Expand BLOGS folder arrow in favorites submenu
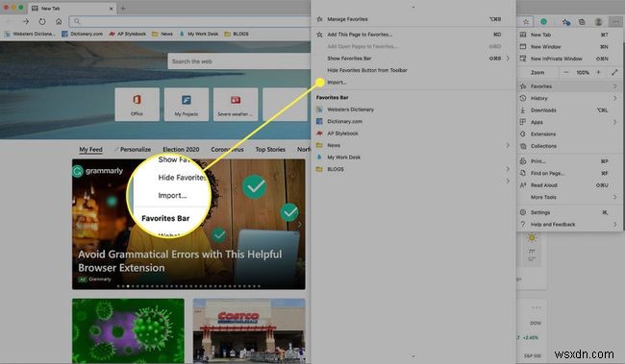625x364 pixels. tap(508, 169)
